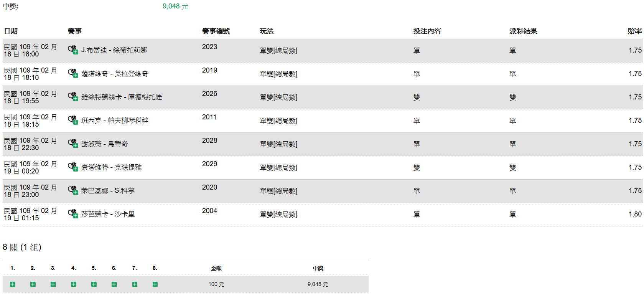Viewport: 644px width, 294px height.
Task: Click the green plus under column 8.
Action: [155, 284]
